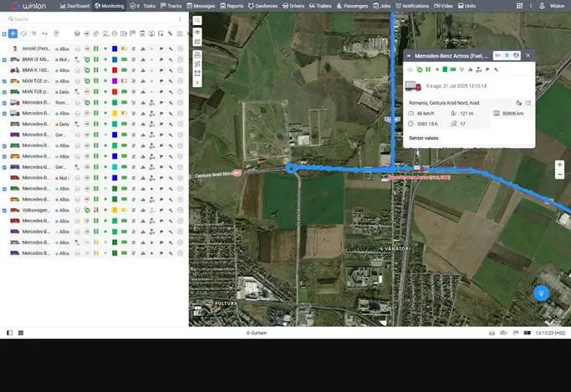Open the Wialon user account menu

pos(552,6)
